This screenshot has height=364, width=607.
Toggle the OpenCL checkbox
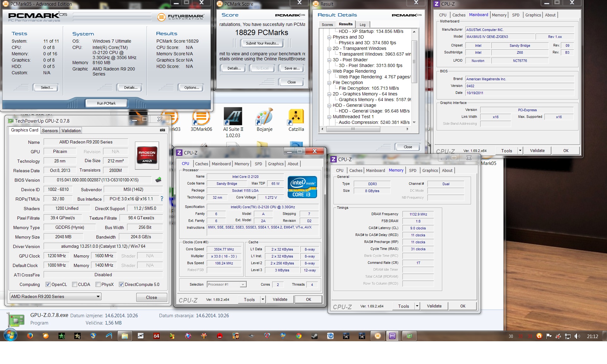[48, 284]
